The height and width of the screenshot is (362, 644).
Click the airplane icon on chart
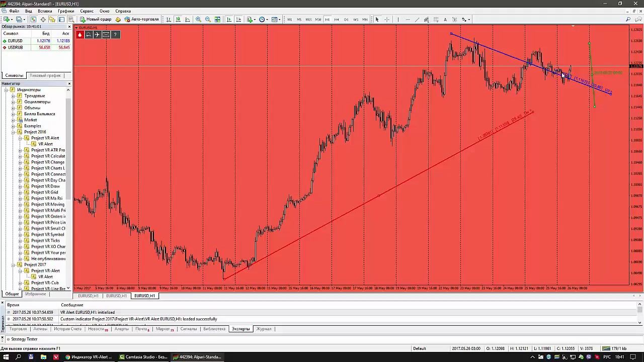point(98,35)
